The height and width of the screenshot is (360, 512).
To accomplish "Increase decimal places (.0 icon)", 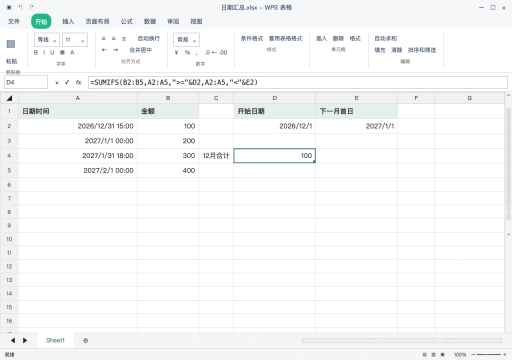I will [x=208, y=52].
